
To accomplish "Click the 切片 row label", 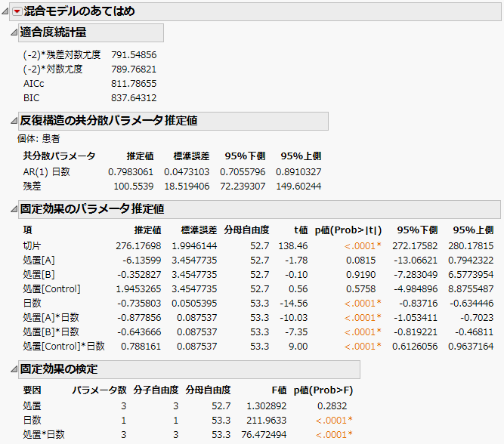I will point(32,245).
